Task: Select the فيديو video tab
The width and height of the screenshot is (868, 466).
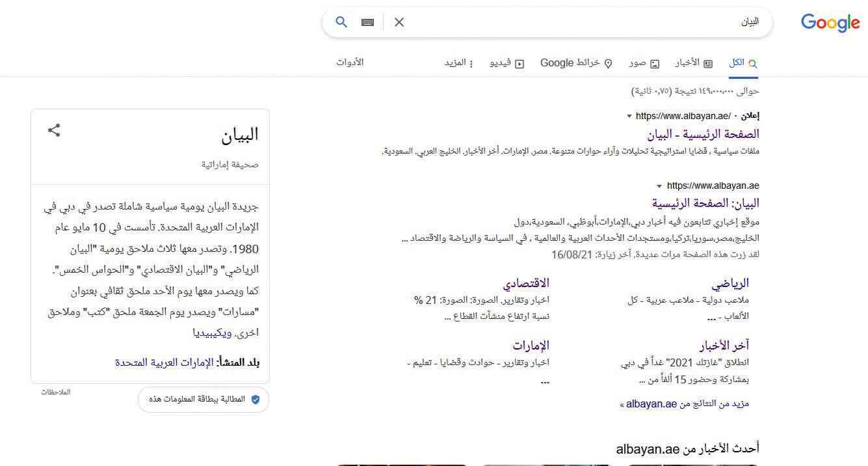Action: click(506, 63)
